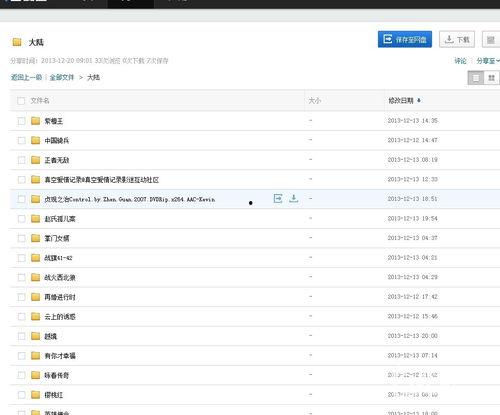Viewport: 500px width, 415px height.
Task: Open the 再婚进行时 folder name
Action: [x=60, y=297]
